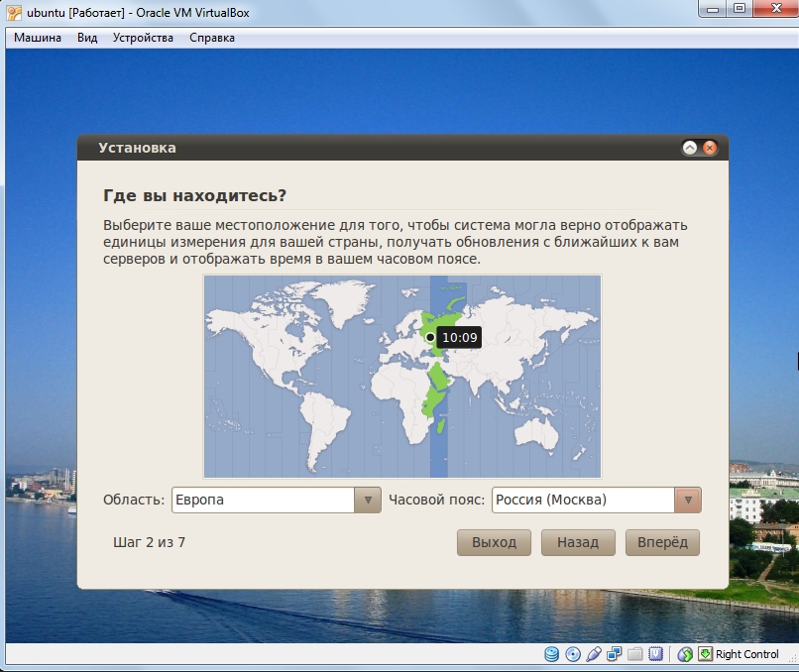Click the Вперёд button
799x672 pixels.
tap(662, 542)
